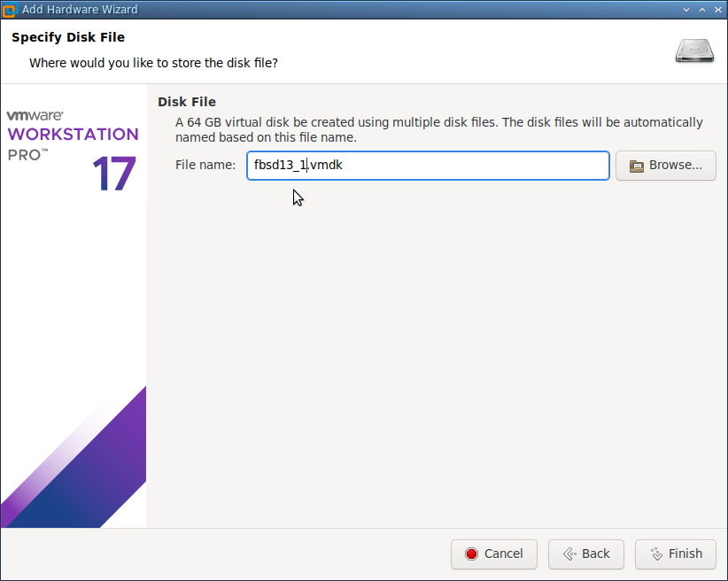Click the folder icon on the Browse button
The width and height of the screenshot is (728, 581).
(x=637, y=166)
